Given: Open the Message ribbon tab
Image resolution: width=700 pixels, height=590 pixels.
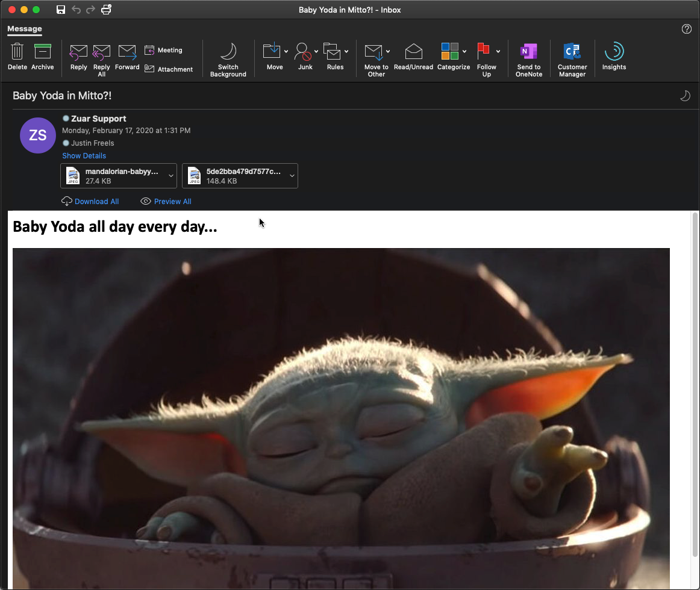Looking at the screenshot, I should [x=25, y=28].
